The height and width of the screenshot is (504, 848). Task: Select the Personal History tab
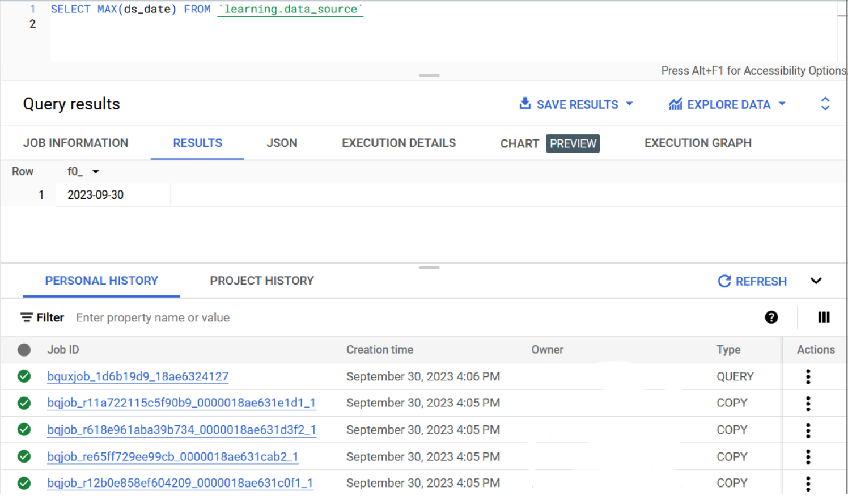coord(101,281)
